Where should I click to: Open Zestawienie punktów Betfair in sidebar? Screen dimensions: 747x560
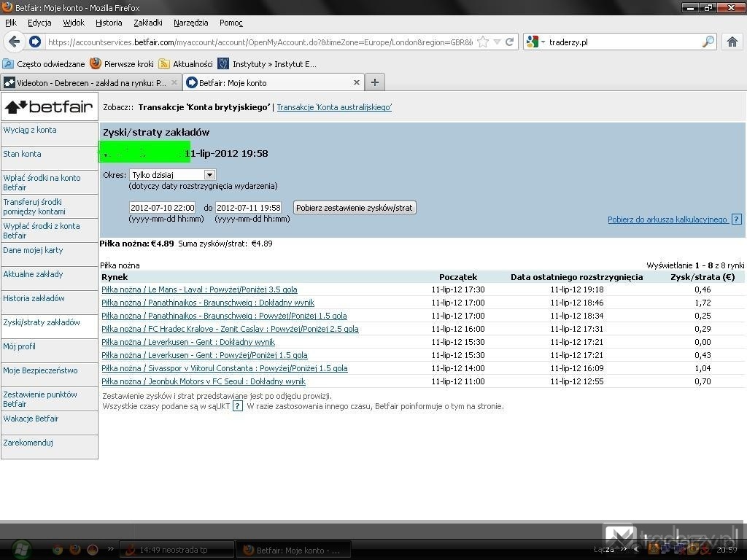(x=40, y=399)
